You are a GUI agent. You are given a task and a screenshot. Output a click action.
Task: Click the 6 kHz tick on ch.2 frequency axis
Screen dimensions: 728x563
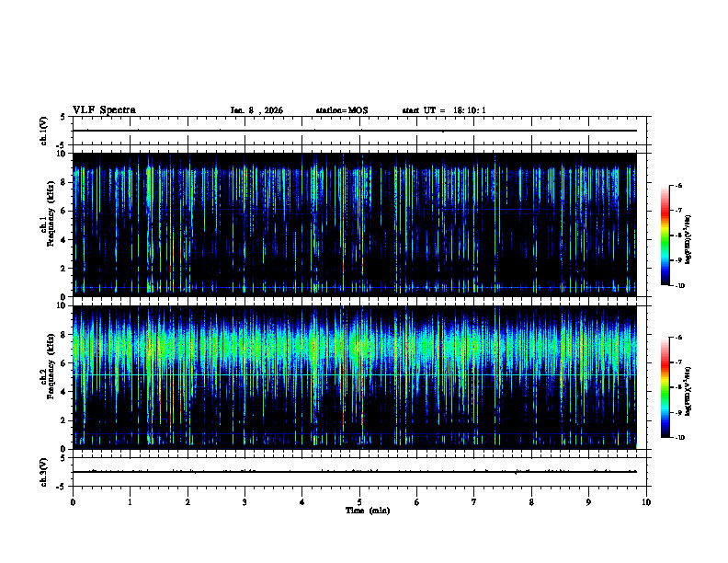point(64,363)
